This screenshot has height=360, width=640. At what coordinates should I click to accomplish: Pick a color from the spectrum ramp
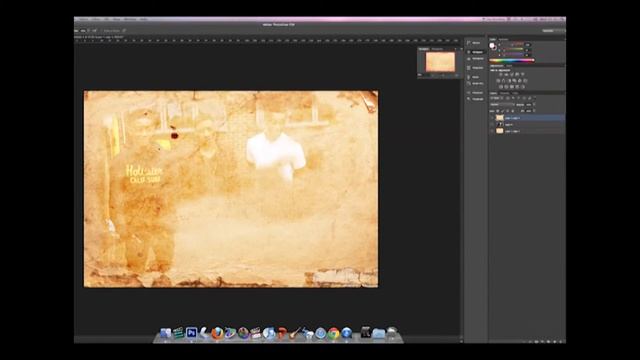(512, 60)
